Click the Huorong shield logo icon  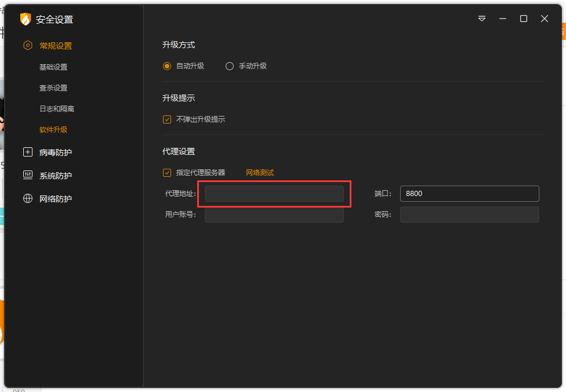tap(25, 19)
